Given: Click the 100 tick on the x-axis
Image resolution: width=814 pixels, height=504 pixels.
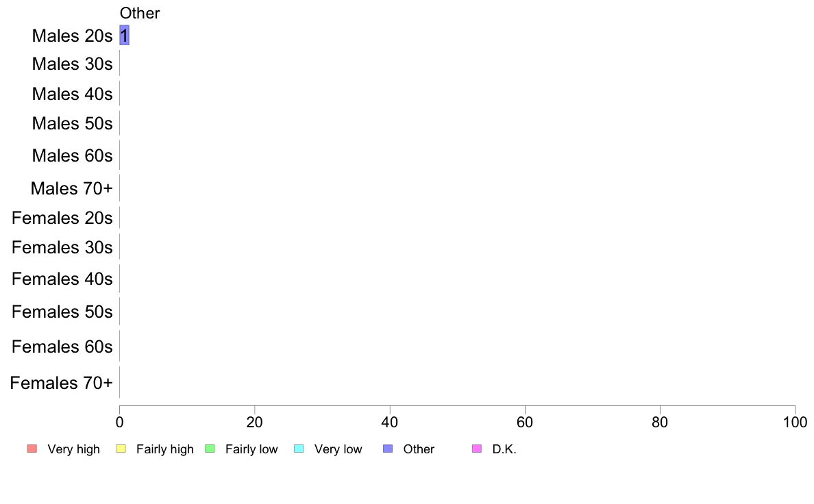Looking at the screenshot, I should [795, 422].
